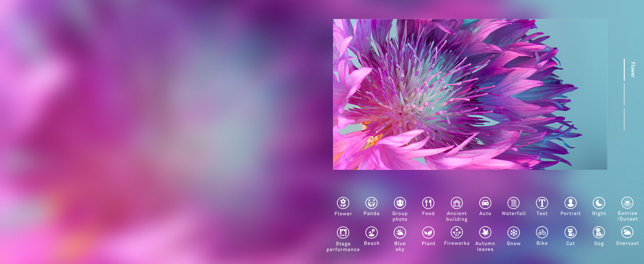Viewport: 644px width, 264px height.
Task: Choose the Auto car icon
Action: pyautogui.click(x=485, y=203)
